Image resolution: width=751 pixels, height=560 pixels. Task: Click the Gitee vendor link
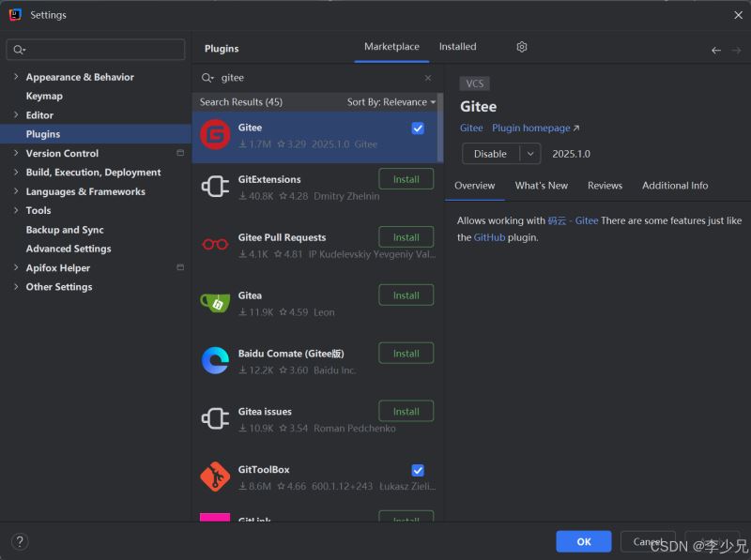coord(471,129)
